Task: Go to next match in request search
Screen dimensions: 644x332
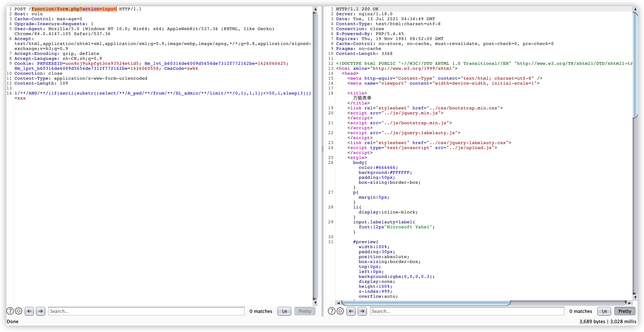Action: [x=40, y=311]
